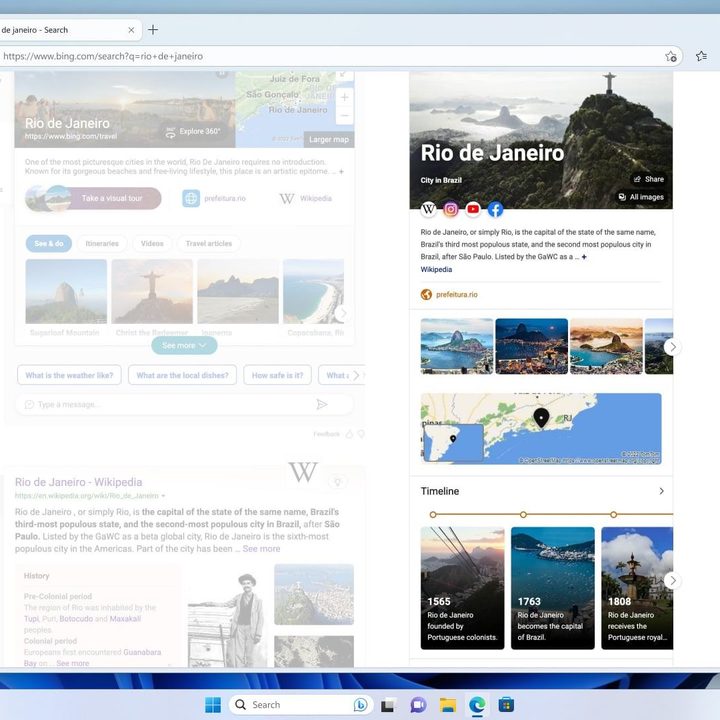The width and height of the screenshot is (720, 720).
Task: Open the YouTube social icon
Action: point(473,209)
